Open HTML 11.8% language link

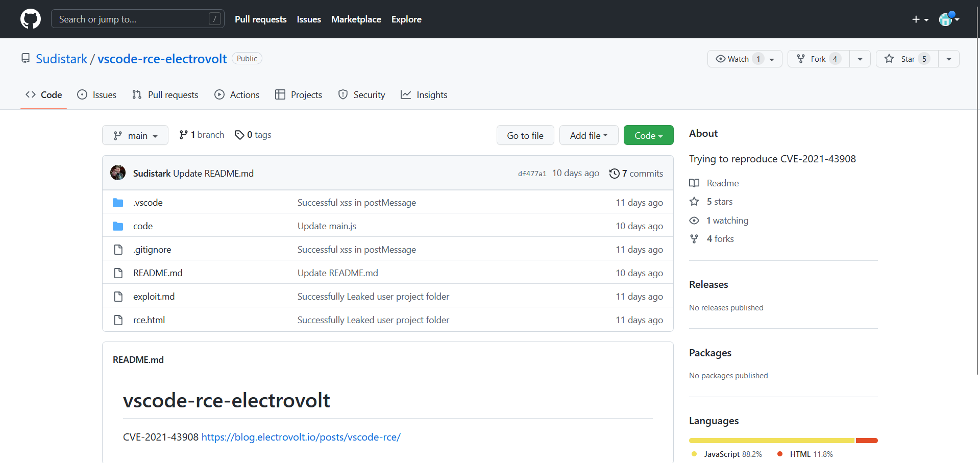[805, 454]
